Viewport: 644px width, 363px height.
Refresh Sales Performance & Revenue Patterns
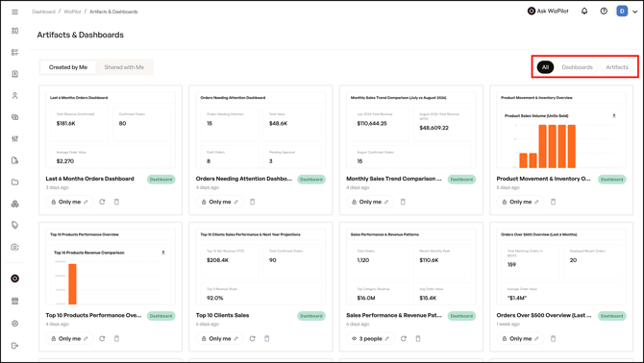[404, 339]
